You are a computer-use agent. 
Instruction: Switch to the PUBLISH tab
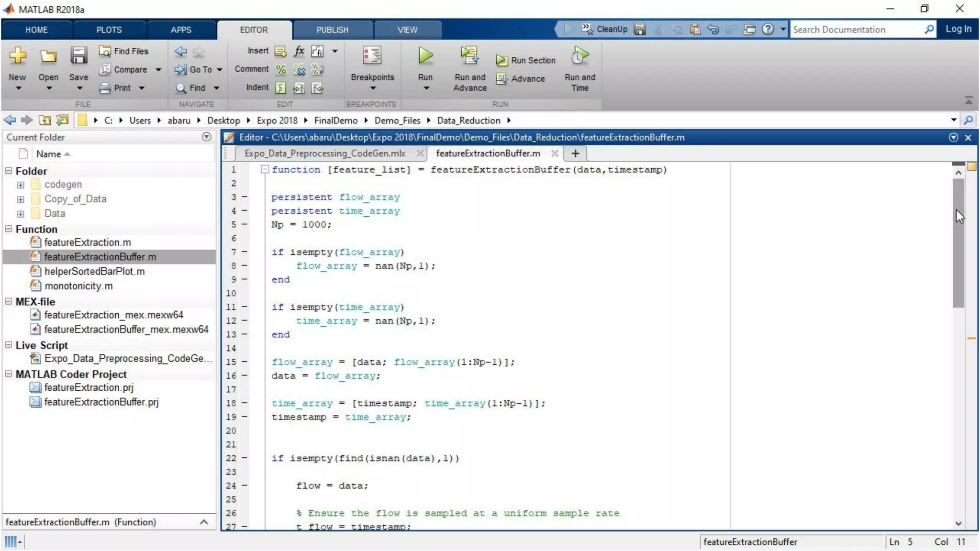(x=332, y=30)
